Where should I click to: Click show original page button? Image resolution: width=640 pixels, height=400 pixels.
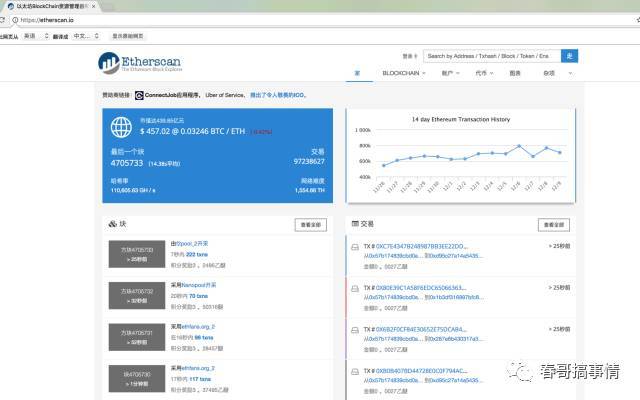click(x=128, y=36)
